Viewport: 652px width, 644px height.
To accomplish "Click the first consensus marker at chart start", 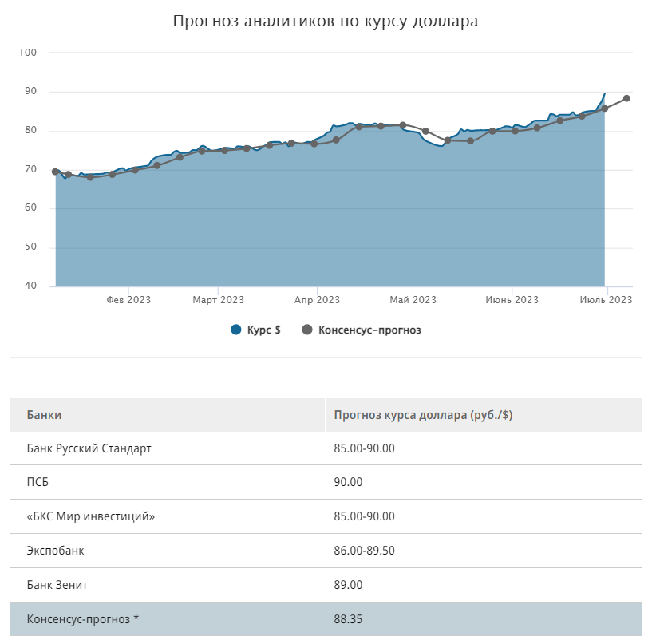I will (55, 172).
